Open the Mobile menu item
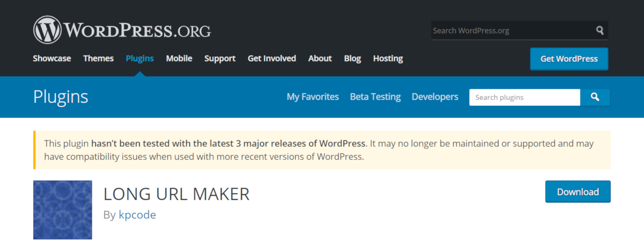This screenshot has height=242, width=644. pos(179,59)
